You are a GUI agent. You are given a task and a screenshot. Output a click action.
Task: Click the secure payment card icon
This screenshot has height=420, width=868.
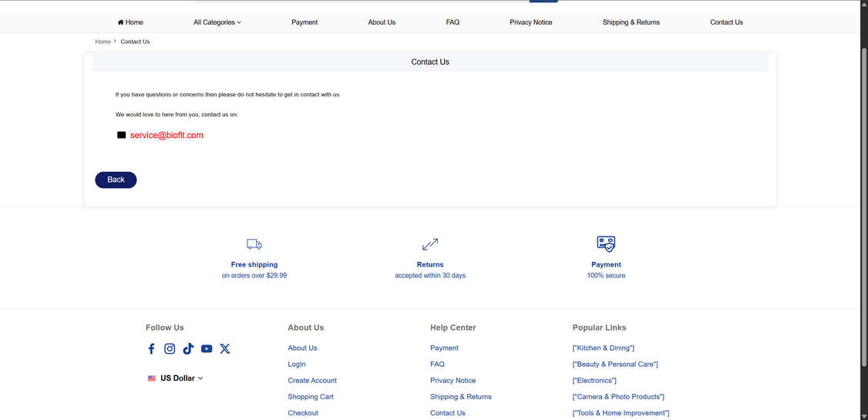click(x=606, y=244)
